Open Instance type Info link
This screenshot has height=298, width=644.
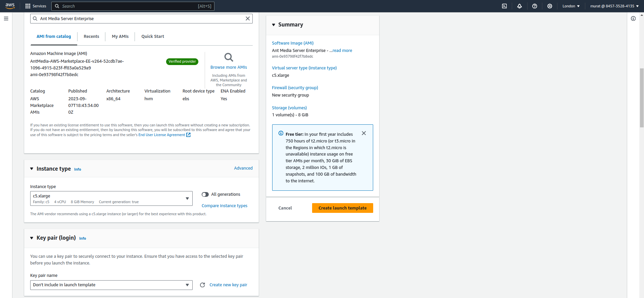pyautogui.click(x=78, y=169)
